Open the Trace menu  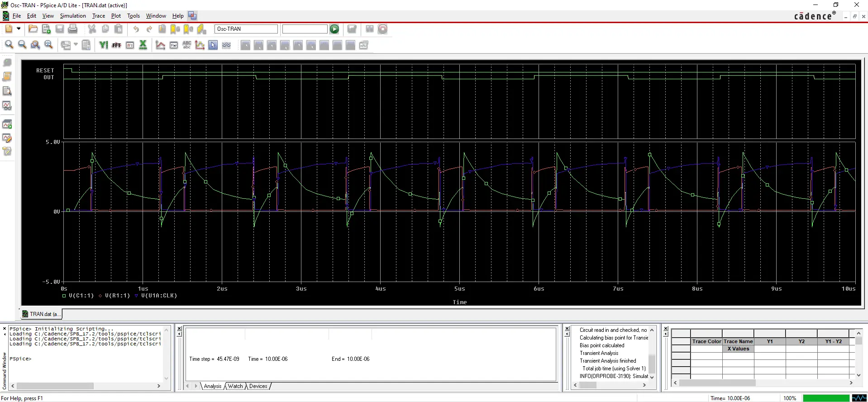98,16
